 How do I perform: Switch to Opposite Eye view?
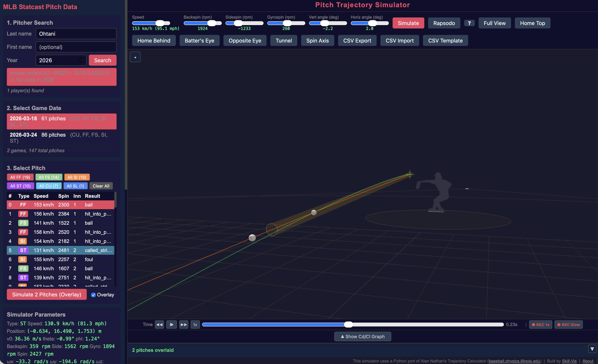[x=245, y=41]
